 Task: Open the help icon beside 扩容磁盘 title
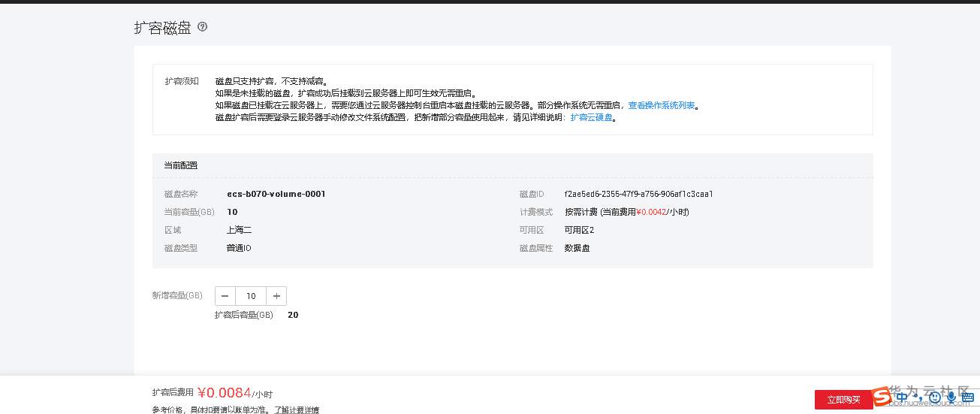(x=203, y=27)
